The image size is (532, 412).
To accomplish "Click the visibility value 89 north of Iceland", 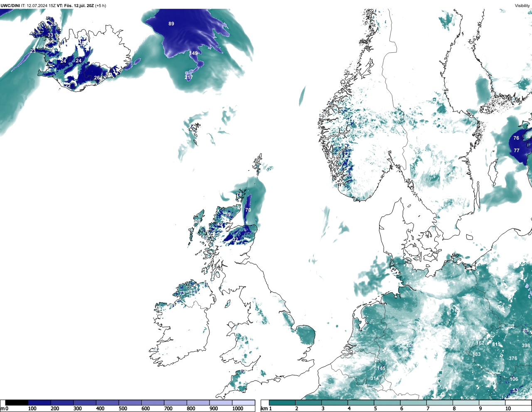I will tap(171, 24).
